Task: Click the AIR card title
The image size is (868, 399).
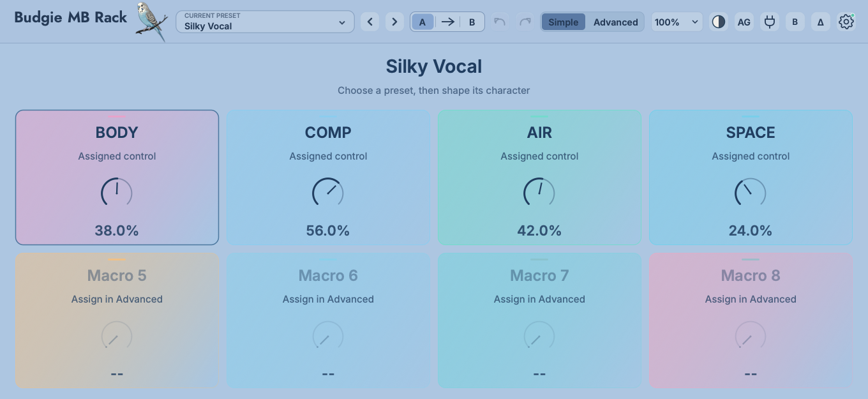Action: (x=539, y=132)
